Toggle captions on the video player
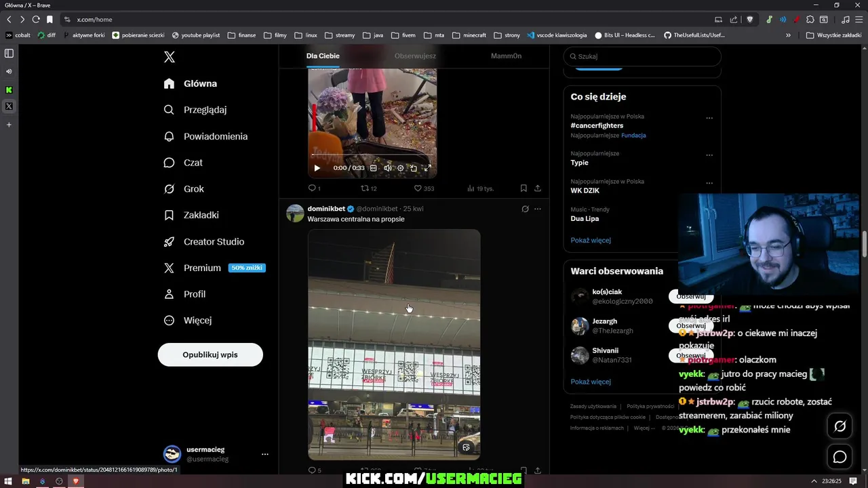868x488 pixels. 373,168
